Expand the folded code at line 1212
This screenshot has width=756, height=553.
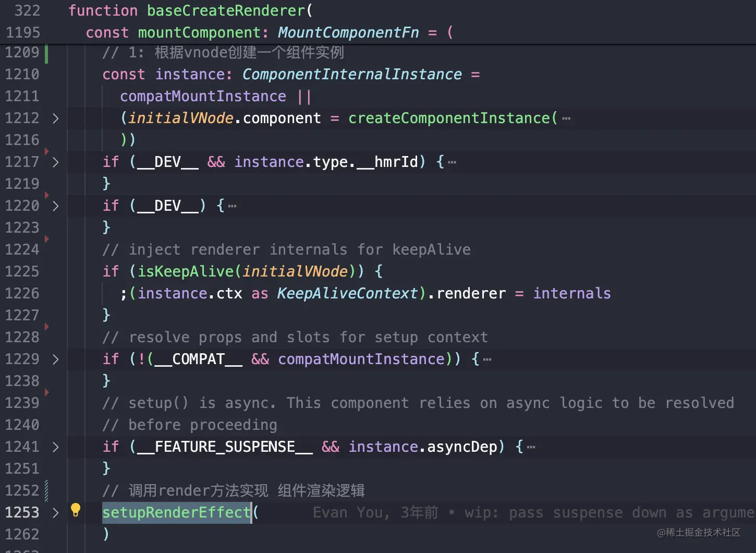[x=56, y=118]
